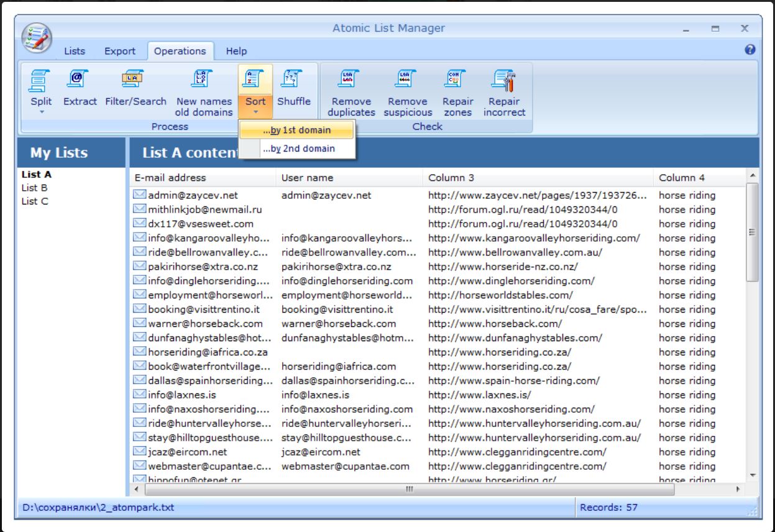The height and width of the screenshot is (532, 775).
Task: Click the Extract emails icon
Action: (77, 79)
